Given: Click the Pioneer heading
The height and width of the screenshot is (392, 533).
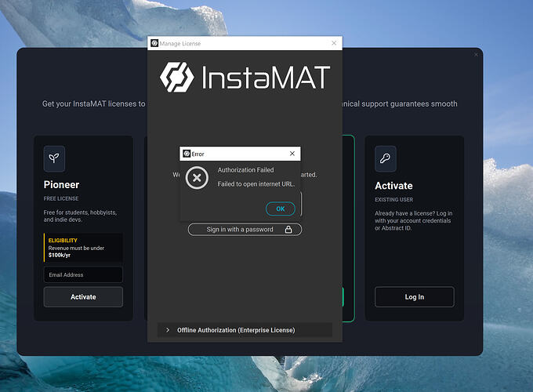Looking at the screenshot, I should [61, 184].
